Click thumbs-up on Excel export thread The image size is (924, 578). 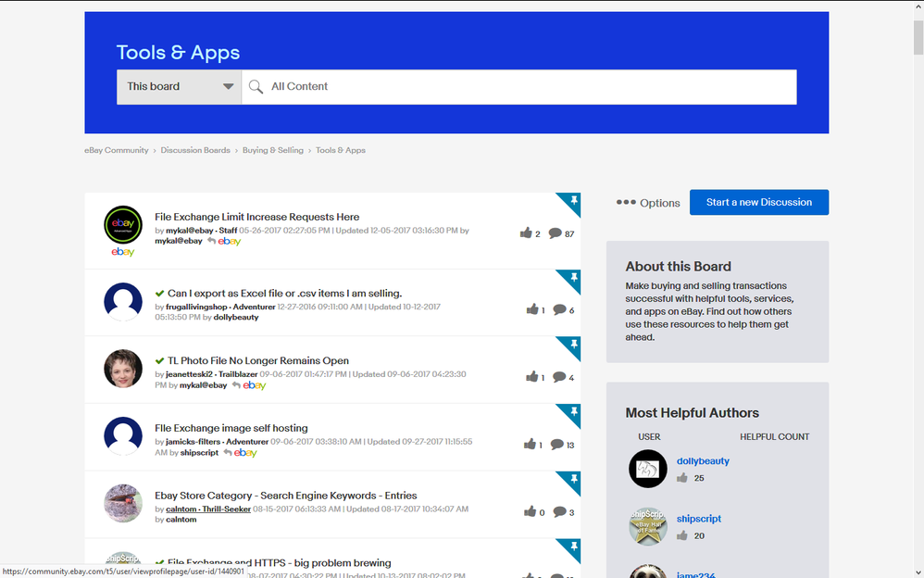(532, 309)
